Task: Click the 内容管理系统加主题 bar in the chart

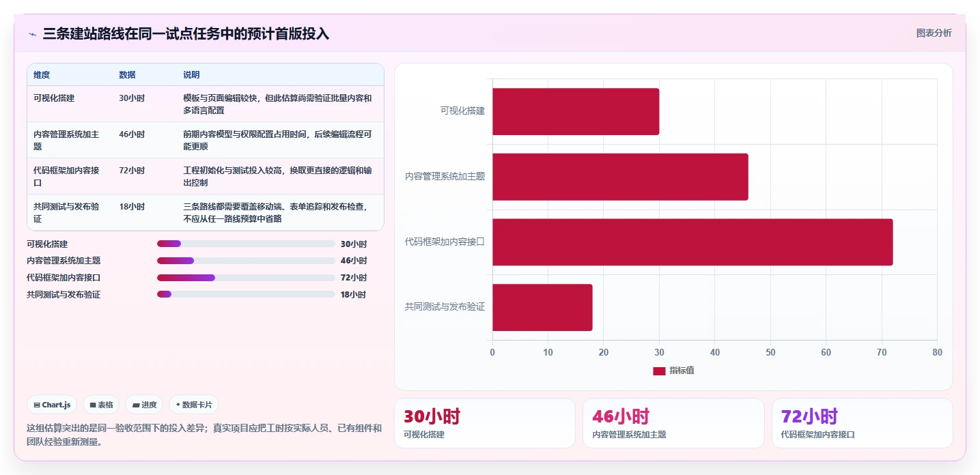Action: [620, 177]
